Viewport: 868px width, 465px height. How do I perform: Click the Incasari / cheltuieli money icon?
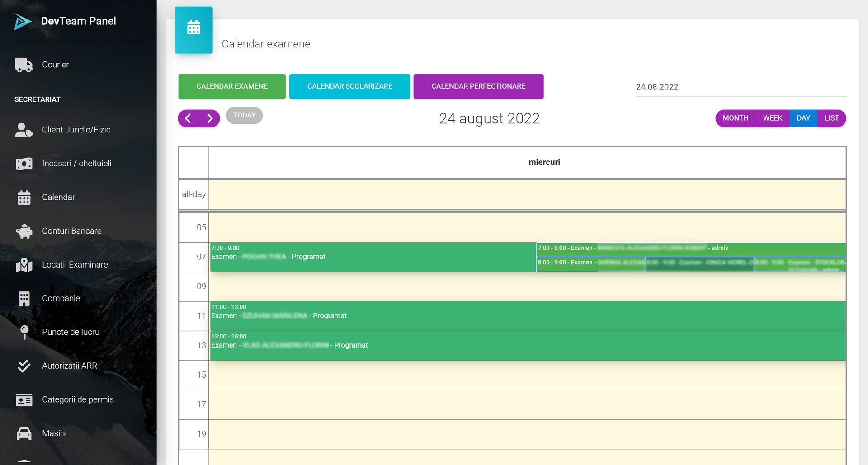pyautogui.click(x=24, y=164)
